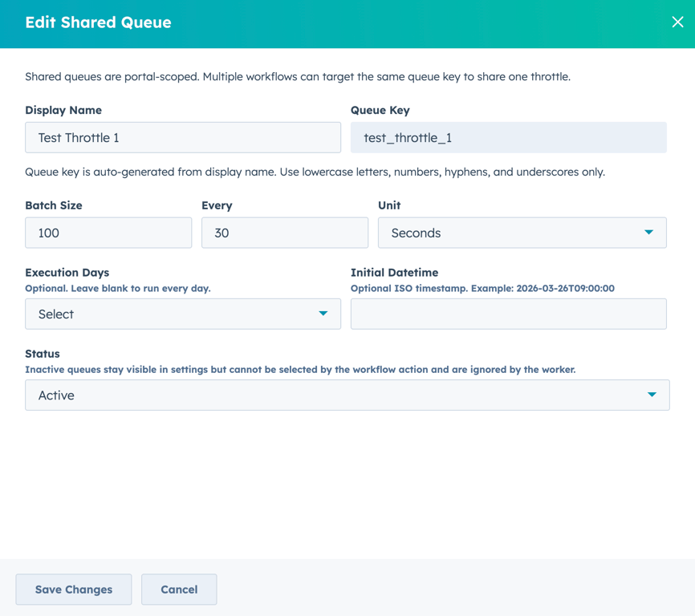Viewport: 695px width, 616px height.
Task: Close the Edit Shared Queue dialog
Action: tap(677, 22)
